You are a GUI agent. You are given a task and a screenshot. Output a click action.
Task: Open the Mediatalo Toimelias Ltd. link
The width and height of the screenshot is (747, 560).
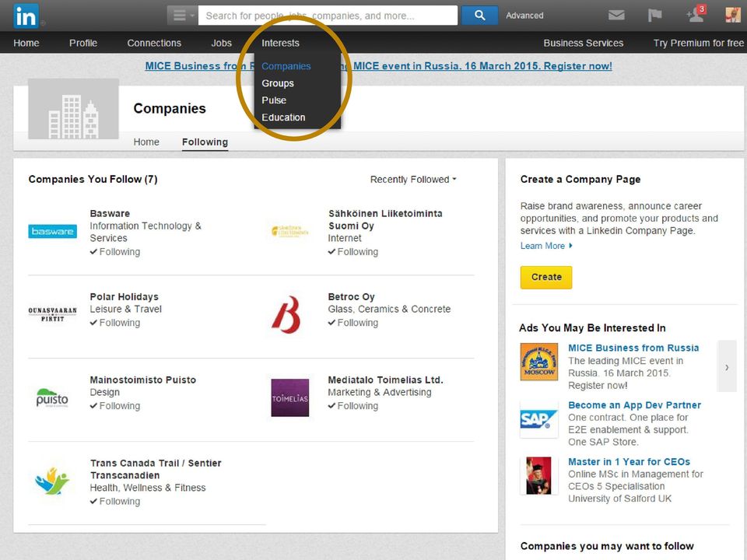coord(385,380)
